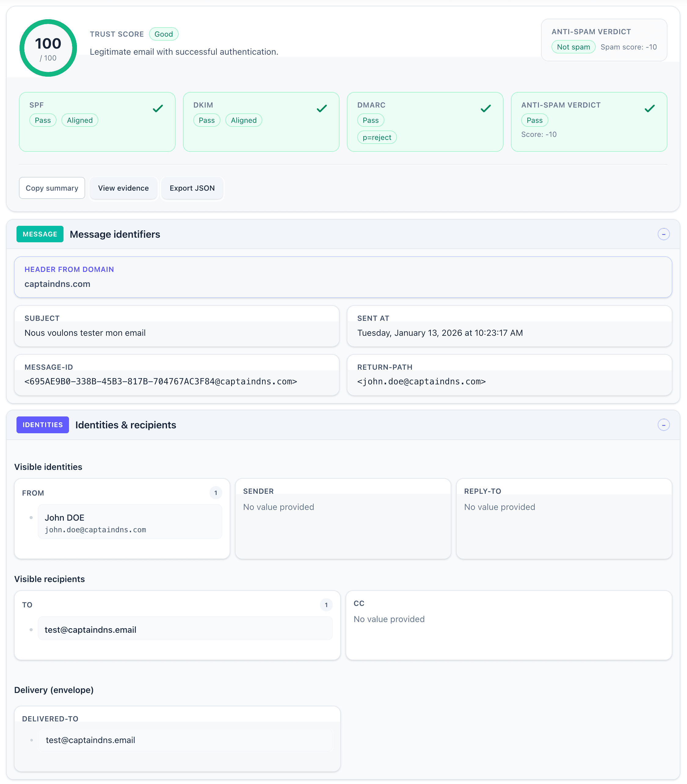Image resolution: width=687 pixels, height=784 pixels.
Task: Click the 'Copy summary' button
Action: point(52,188)
